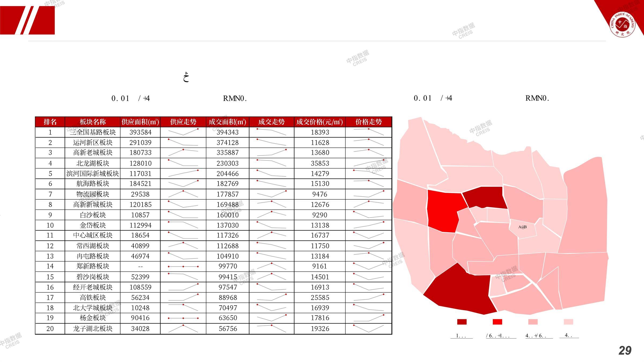The image size is (644, 362).
Task: Click the bright red district on the map
Action: click(443, 210)
